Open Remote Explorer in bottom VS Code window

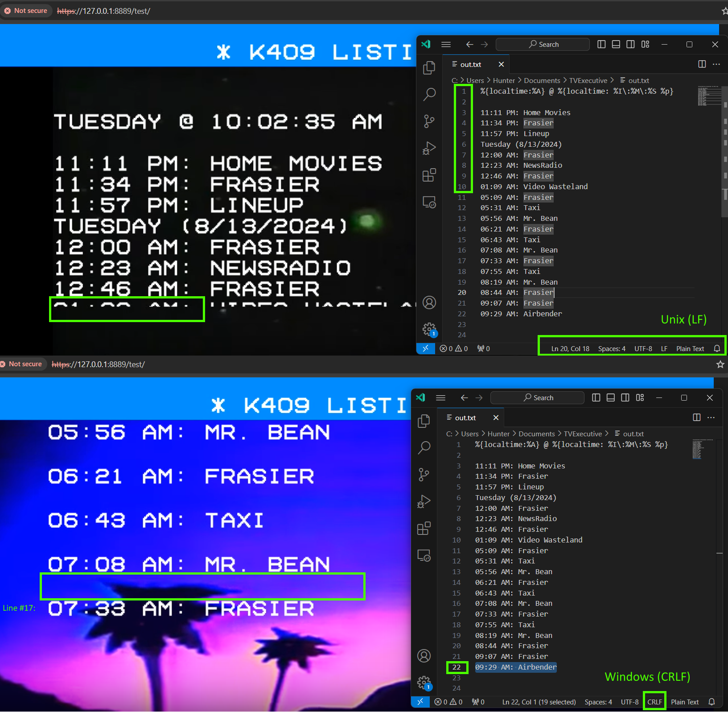tap(424, 555)
